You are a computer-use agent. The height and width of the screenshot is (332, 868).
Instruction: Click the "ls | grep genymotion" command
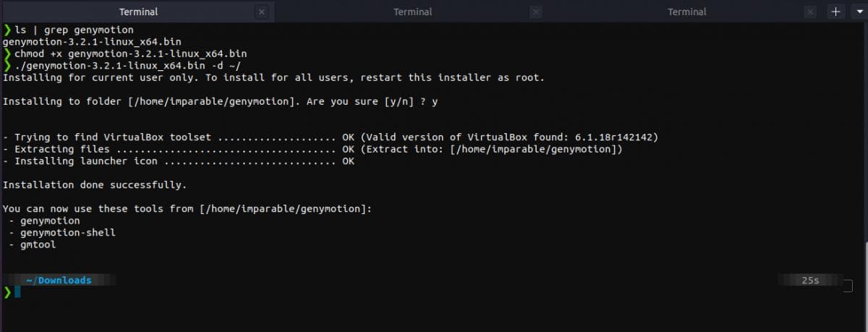(x=74, y=30)
